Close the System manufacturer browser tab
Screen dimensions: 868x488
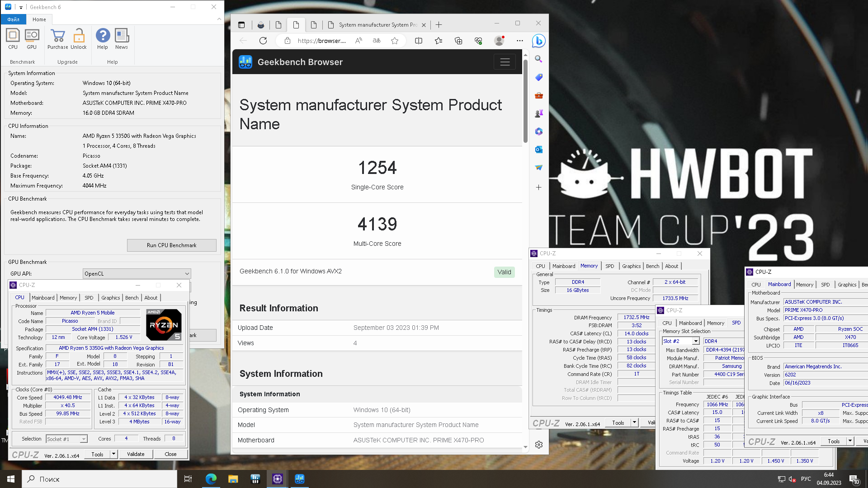(x=424, y=25)
